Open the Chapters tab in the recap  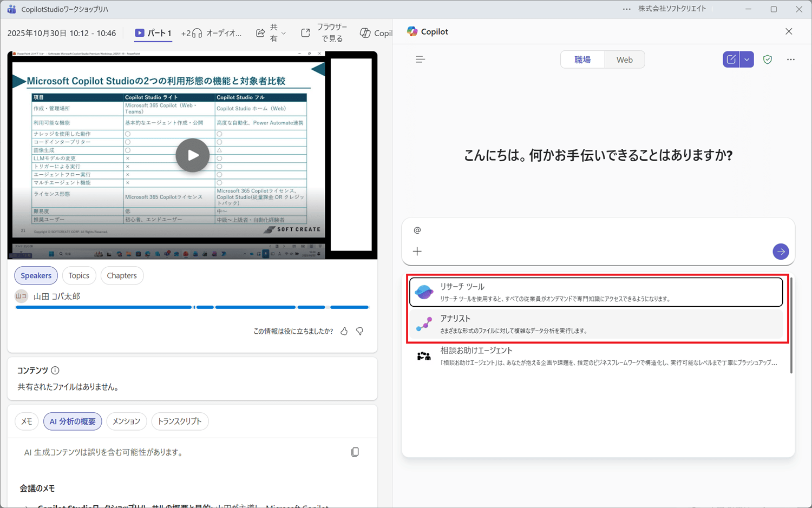122,275
